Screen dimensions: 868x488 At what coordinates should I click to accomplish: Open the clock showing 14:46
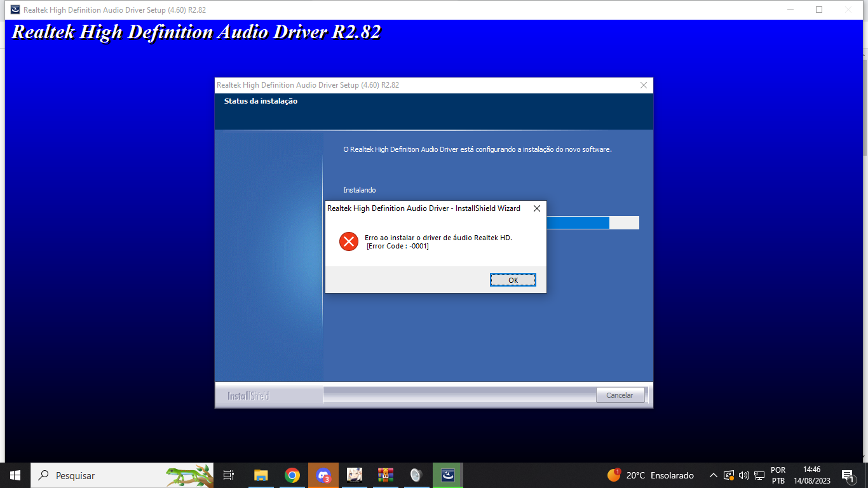tap(811, 475)
